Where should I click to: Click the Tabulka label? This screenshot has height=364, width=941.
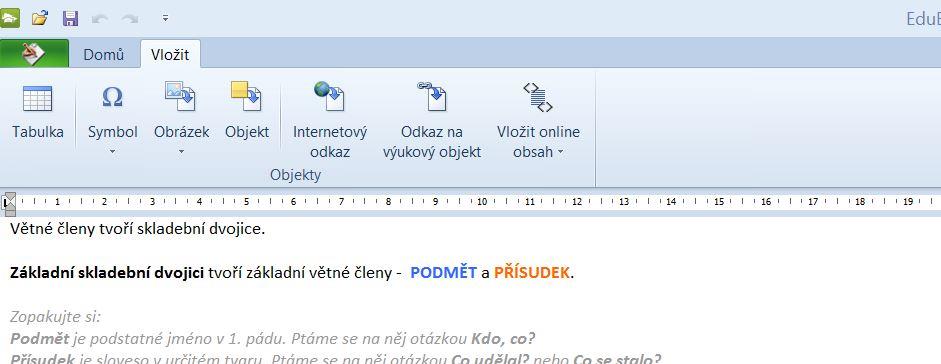pos(38,132)
